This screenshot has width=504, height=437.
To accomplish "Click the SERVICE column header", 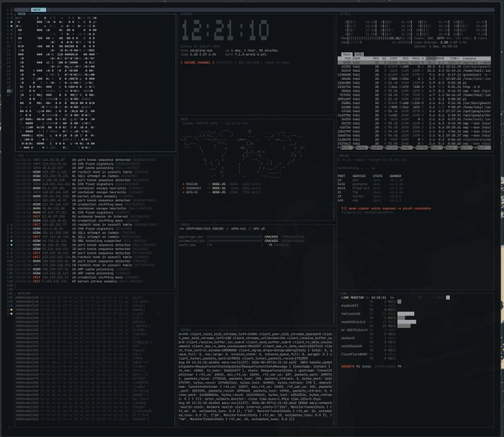I will [359, 176].
